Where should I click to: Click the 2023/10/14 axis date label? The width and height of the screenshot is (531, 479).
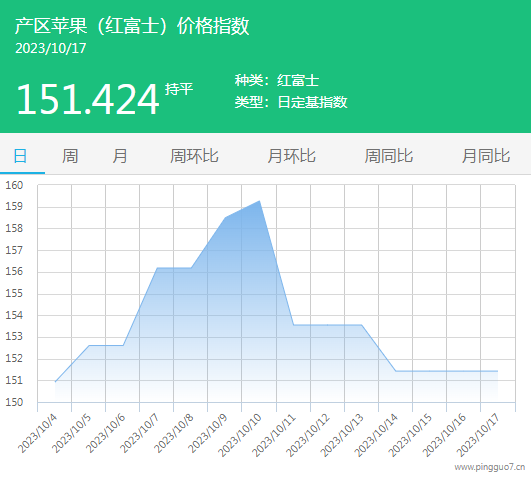[x=376, y=435]
